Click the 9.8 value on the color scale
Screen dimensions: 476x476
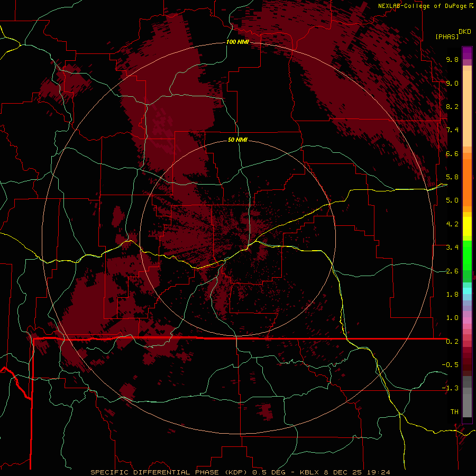452,59
